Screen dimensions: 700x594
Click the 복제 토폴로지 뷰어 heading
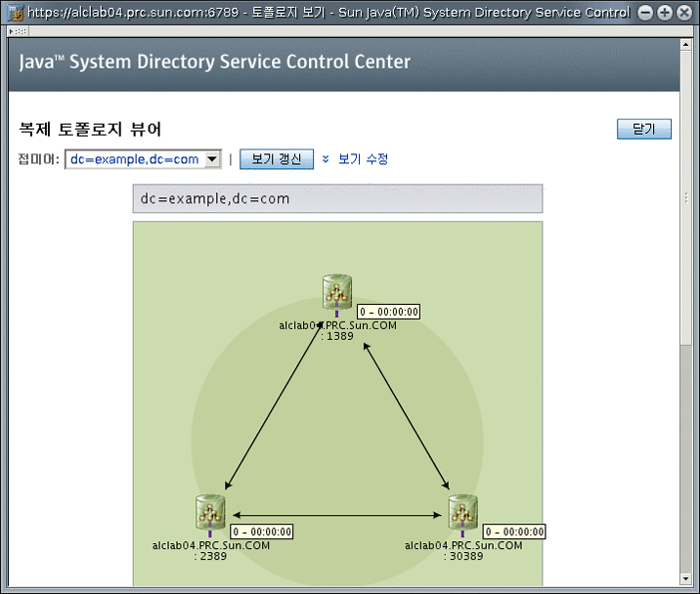click(x=90, y=129)
